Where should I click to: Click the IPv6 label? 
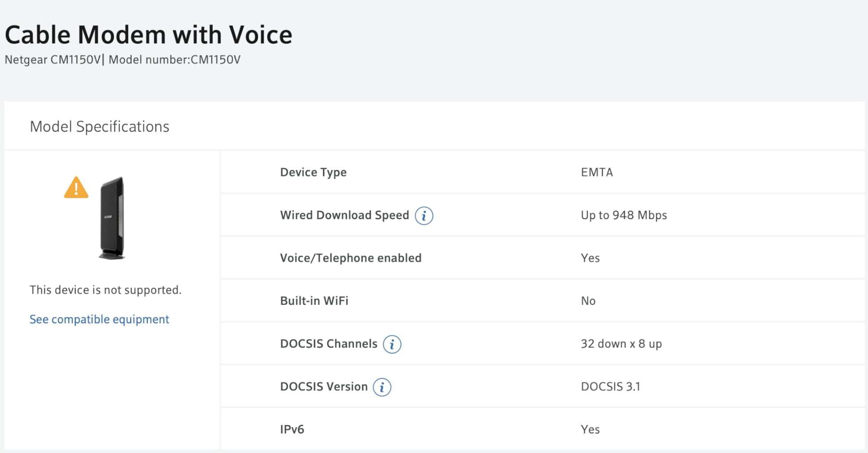292,429
